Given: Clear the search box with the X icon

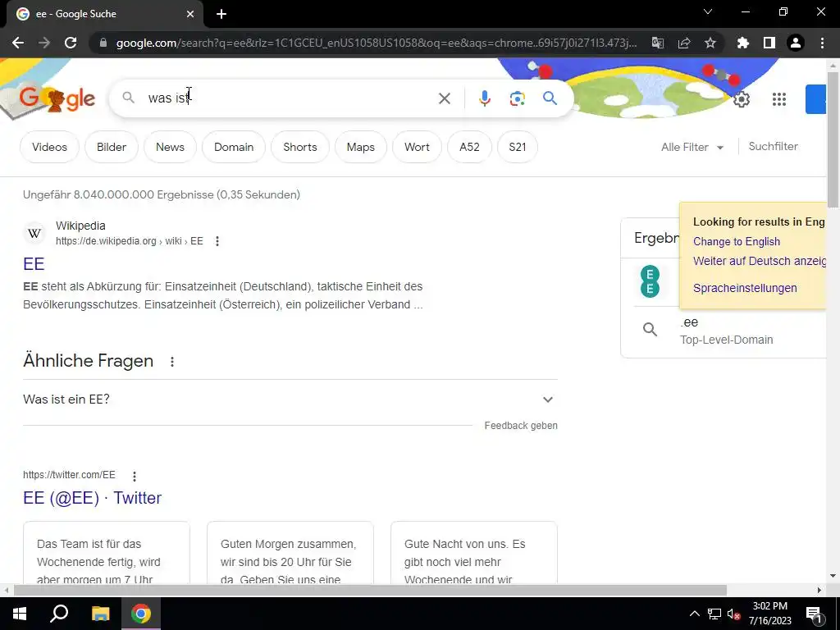Looking at the screenshot, I should pyautogui.click(x=444, y=98).
